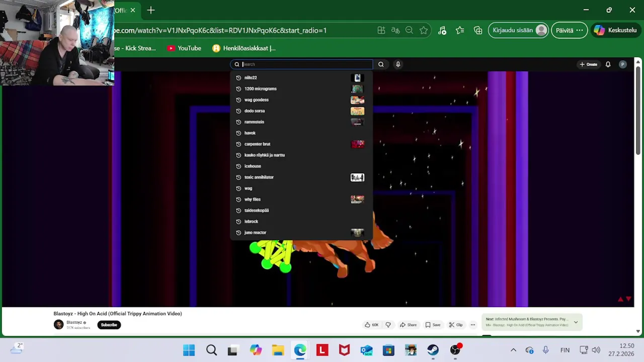
Task: Pick the havok search suggestion
Action: point(301,133)
